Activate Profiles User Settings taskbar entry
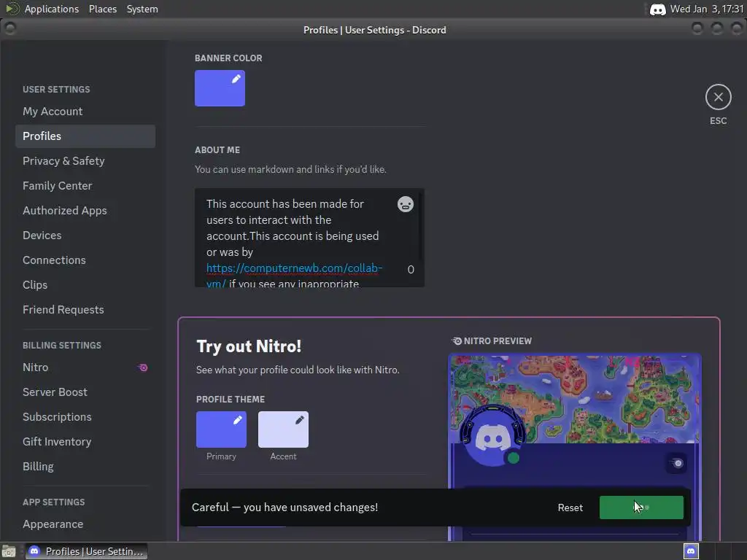The width and height of the screenshot is (747, 560). 86,551
